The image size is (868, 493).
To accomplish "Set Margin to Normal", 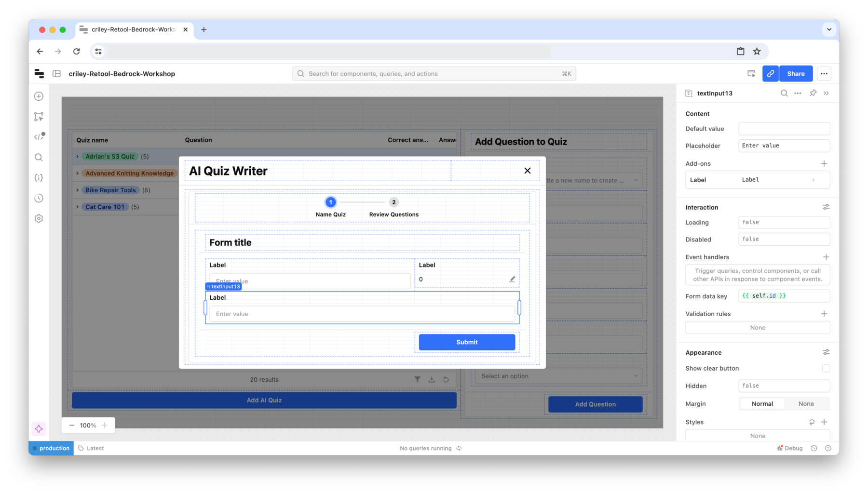I will point(762,404).
